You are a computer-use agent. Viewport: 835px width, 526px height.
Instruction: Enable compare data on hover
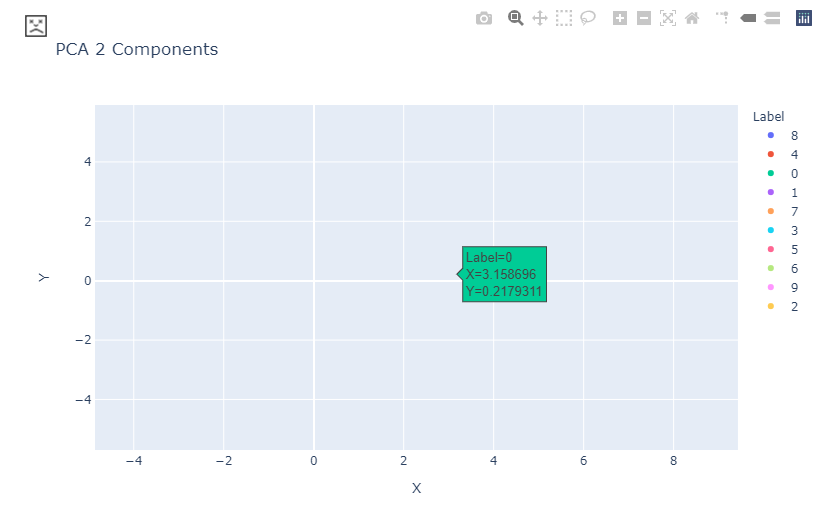click(772, 18)
